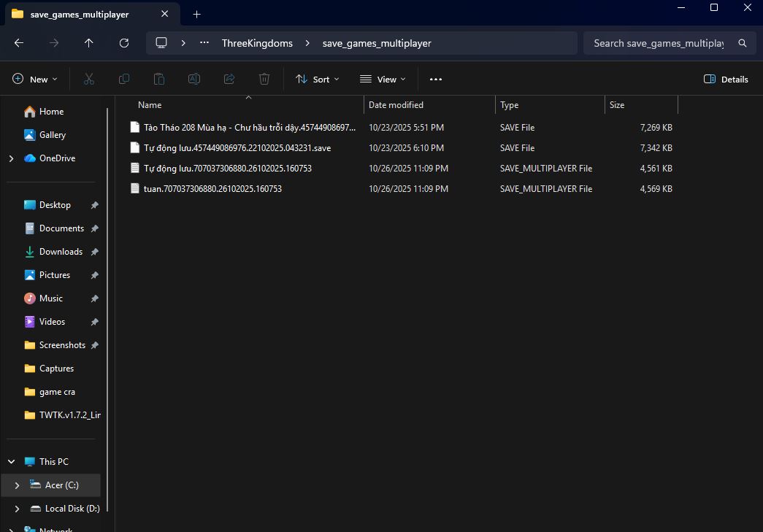This screenshot has width=763, height=532.
Task: Share a file via the Share icon
Action: [229, 79]
